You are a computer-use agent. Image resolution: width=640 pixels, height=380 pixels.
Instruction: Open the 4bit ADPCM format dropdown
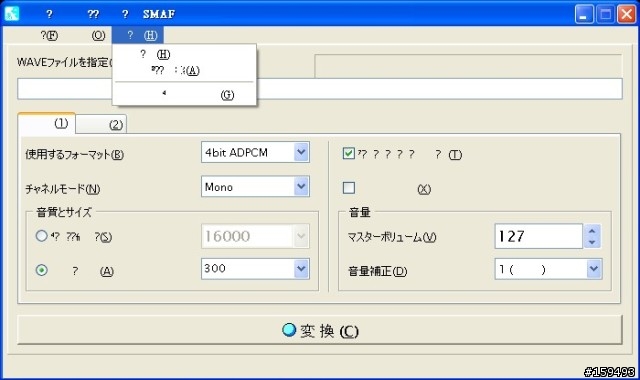301,152
